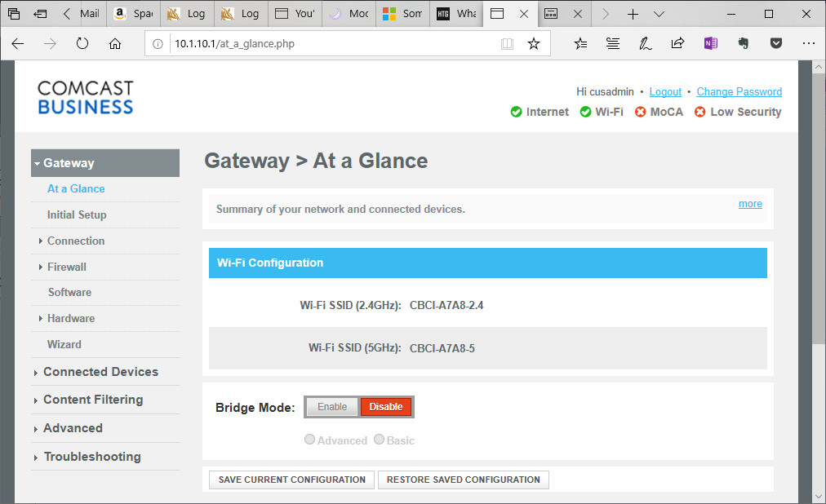Open the Favorites hub
This screenshot has height=504, width=826.
coord(580,44)
